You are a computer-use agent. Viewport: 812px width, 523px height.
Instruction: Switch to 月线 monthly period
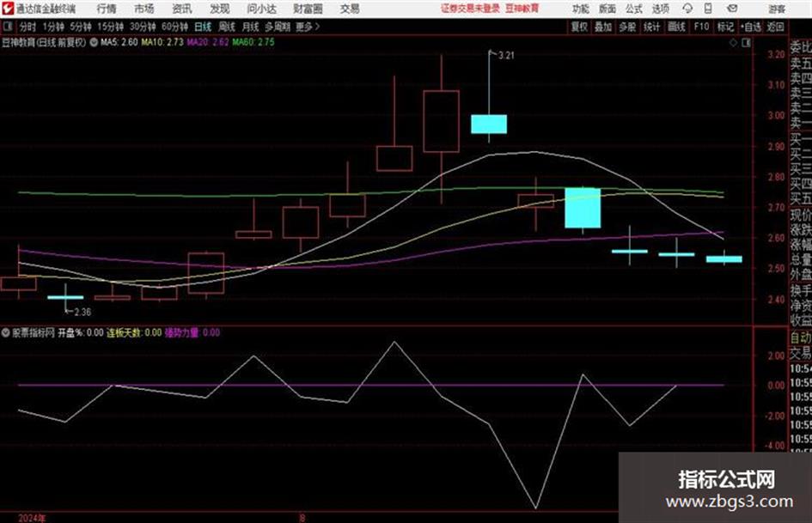pyautogui.click(x=251, y=27)
